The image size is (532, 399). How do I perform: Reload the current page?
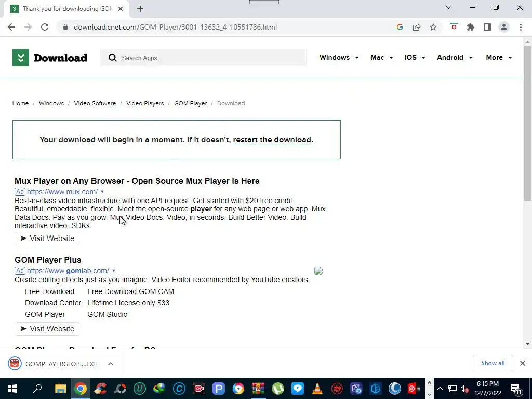point(45,27)
